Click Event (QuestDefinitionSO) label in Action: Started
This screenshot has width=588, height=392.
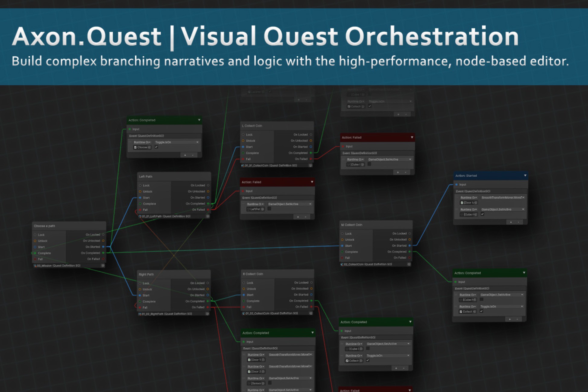[x=473, y=191]
